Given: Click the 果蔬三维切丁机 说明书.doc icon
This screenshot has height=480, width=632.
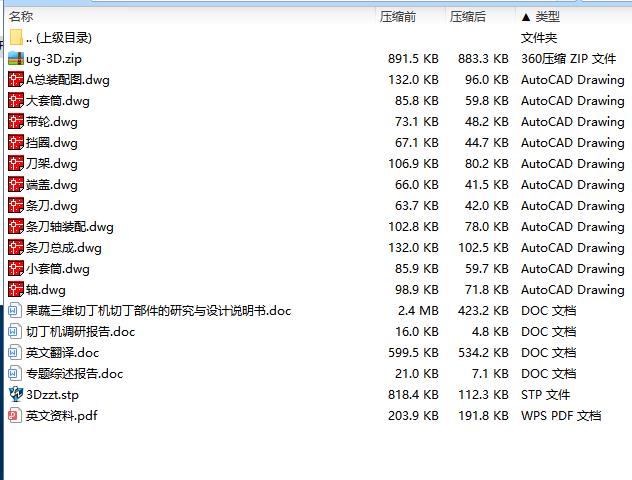Looking at the screenshot, I should pyautogui.click(x=15, y=310).
